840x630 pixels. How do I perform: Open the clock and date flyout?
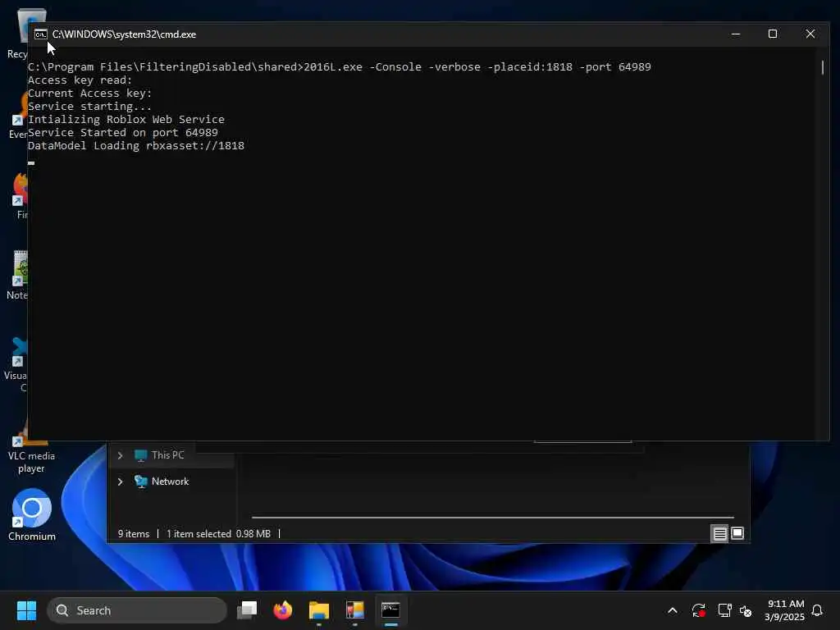(784, 610)
